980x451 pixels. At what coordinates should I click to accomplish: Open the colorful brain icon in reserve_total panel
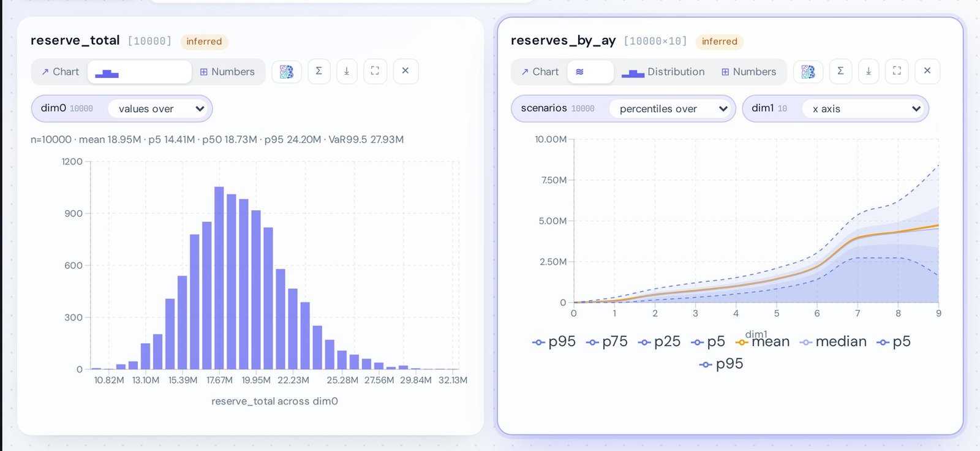287,71
